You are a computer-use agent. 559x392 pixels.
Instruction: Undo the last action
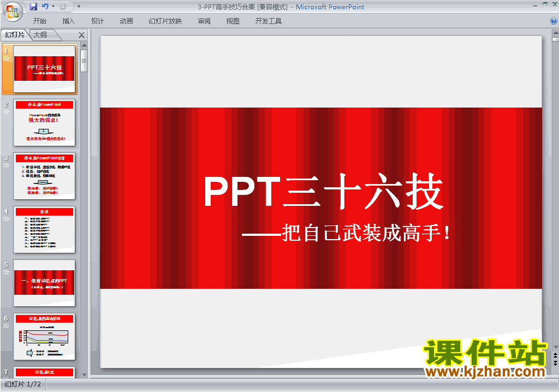pos(45,7)
